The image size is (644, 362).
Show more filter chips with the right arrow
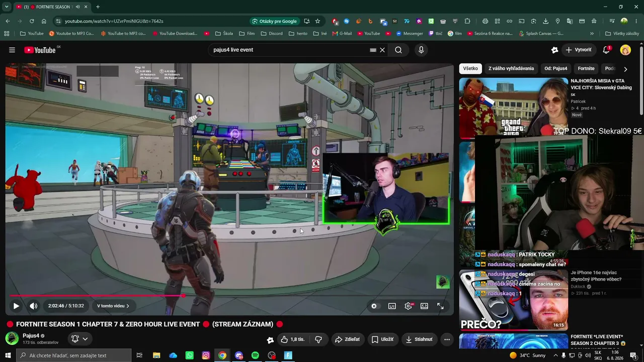625,69
